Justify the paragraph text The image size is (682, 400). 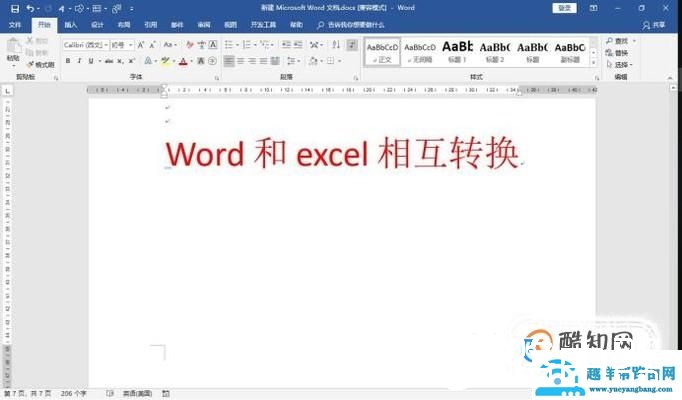click(x=264, y=61)
